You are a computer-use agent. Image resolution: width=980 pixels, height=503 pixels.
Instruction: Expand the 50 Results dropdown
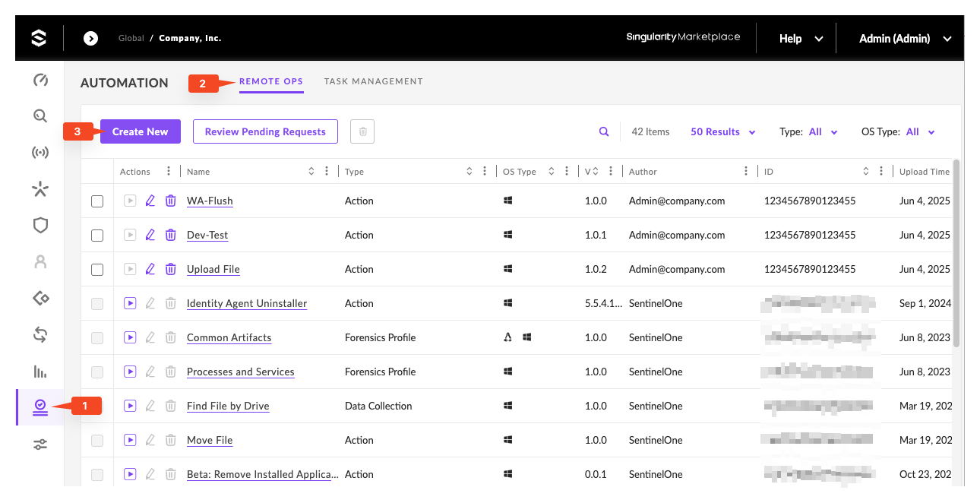pyautogui.click(x=722, y=131)
